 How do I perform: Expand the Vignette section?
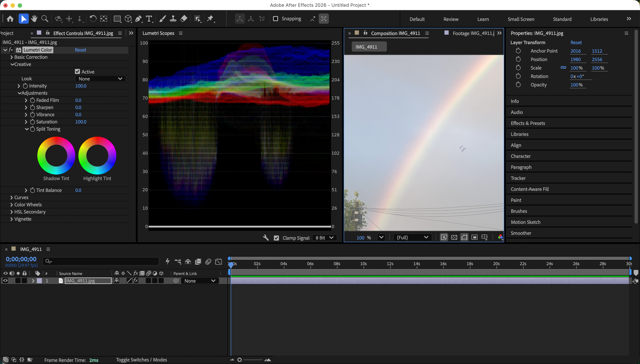(11, 219)
